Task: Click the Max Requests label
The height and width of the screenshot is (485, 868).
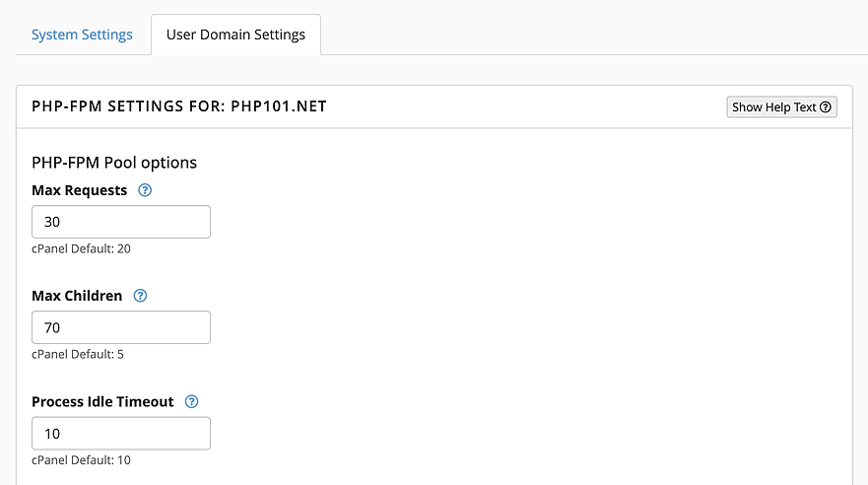Action: click(80, 190)
